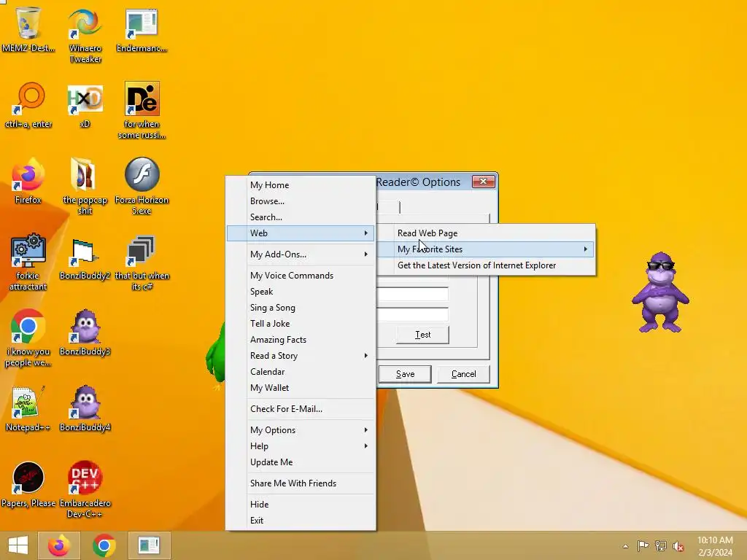
Task: Expand the Help submenu
Action: [x=301, y=446]
